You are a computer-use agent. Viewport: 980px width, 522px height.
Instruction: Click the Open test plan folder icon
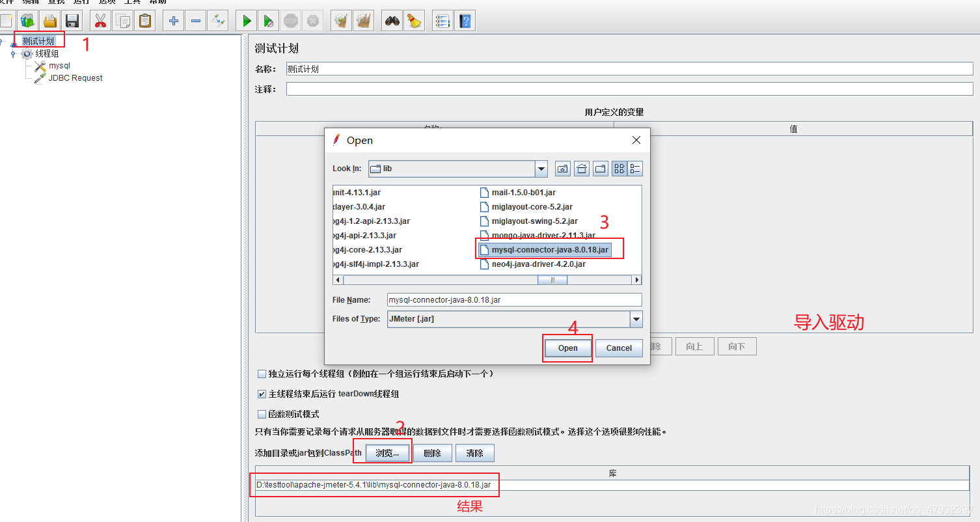point(50,21)
